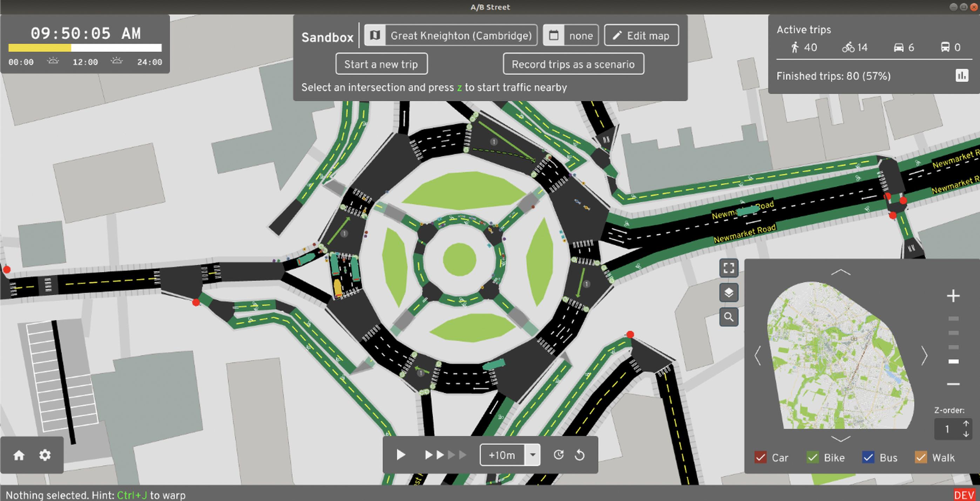This screenshot has width=980, height=501.
Task: Click the bus active trips icon
Action: click(945, 48)
